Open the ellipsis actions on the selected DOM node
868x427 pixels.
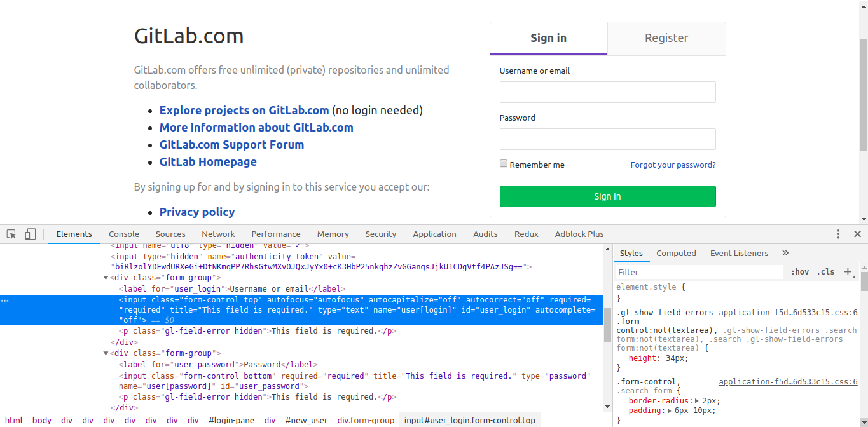(x=5, y=300)
